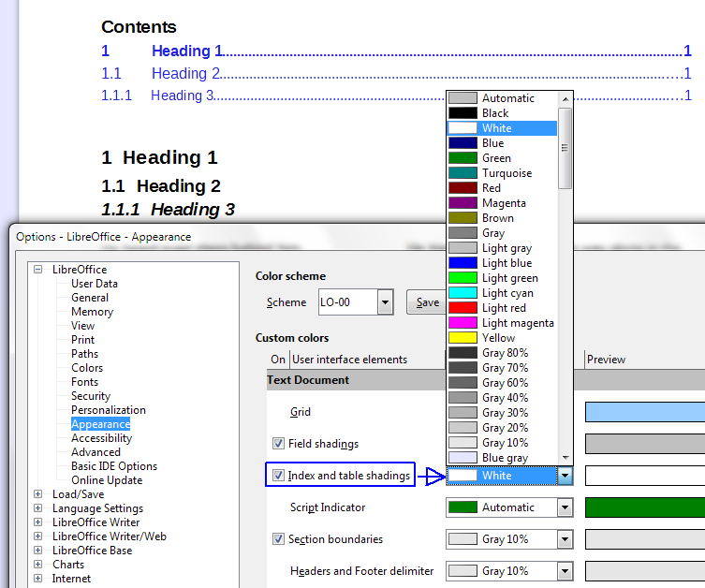Image resolution: width=705 pixels, height=588 pixels.
Task: Disable Section boundaries checkbox
Action: tap(278, 539)
